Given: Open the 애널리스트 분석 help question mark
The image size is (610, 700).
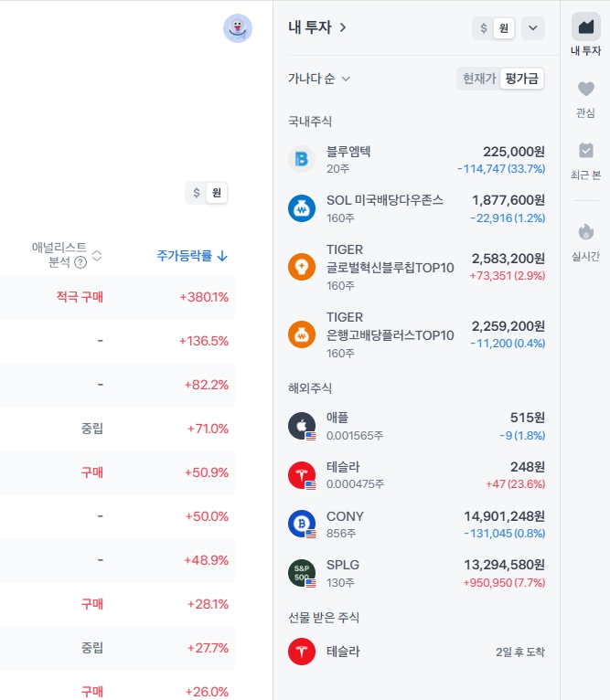Looking at the screenshot, I should (80, 262).
